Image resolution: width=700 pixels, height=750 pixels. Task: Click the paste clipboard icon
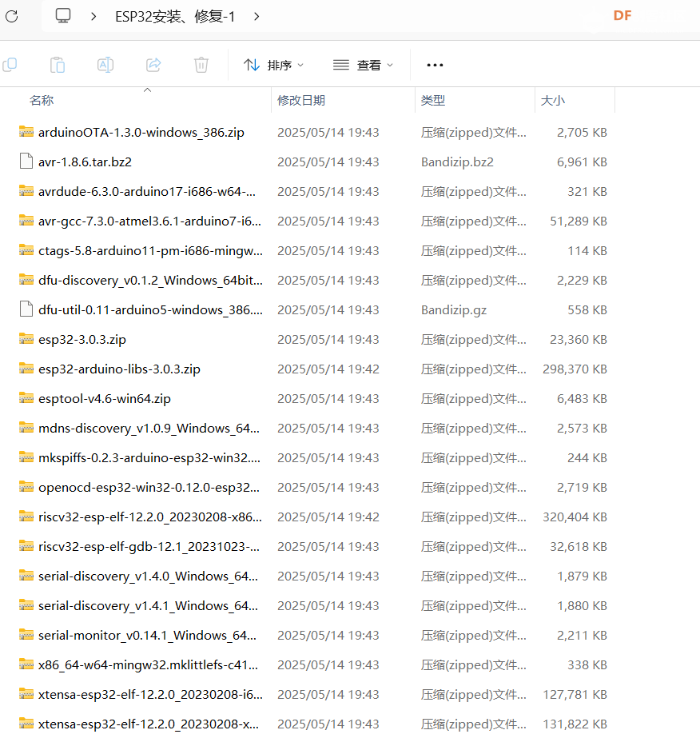pos(58,65)
